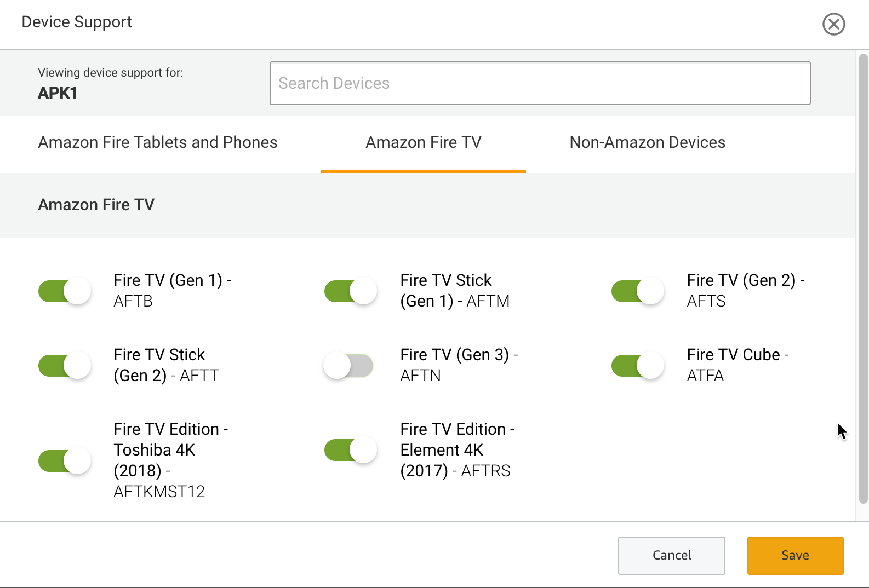Switch to Non-Amazon Devices tab
Viewport: 869px width, 588px height.
(647, 142)
